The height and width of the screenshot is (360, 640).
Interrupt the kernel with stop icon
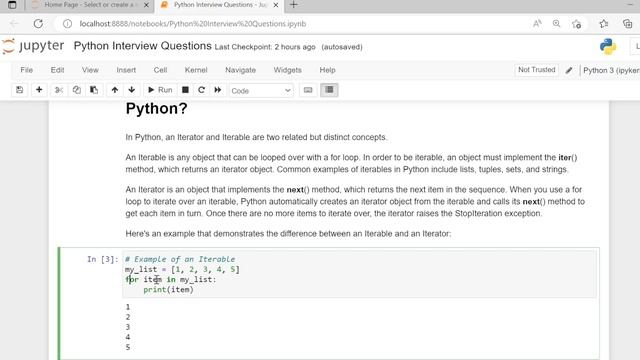(185, 90)
